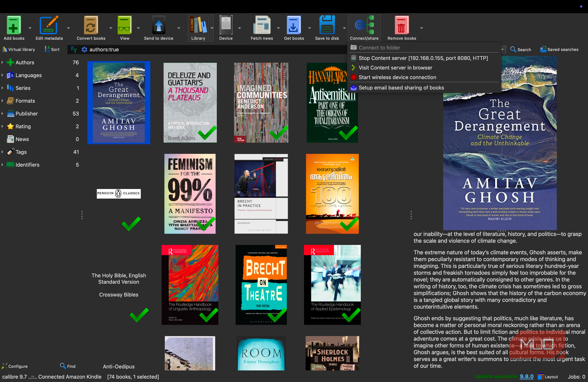
Task: Open the 9.8.0 update link
Action: coord(526,376)
